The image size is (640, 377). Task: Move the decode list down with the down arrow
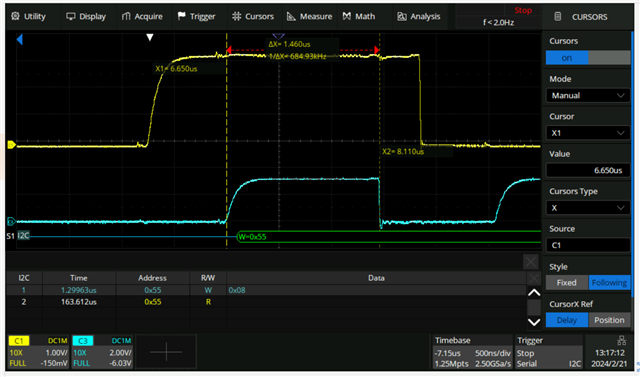534,322
